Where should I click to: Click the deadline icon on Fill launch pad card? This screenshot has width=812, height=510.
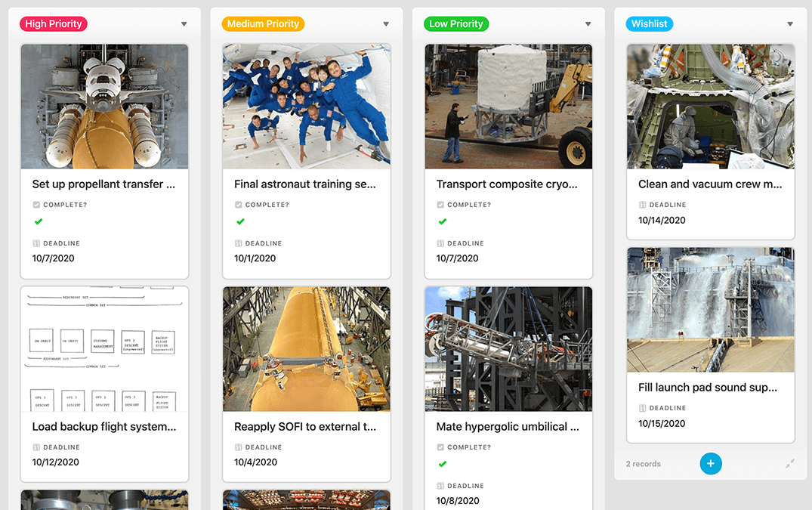(642, 408)
